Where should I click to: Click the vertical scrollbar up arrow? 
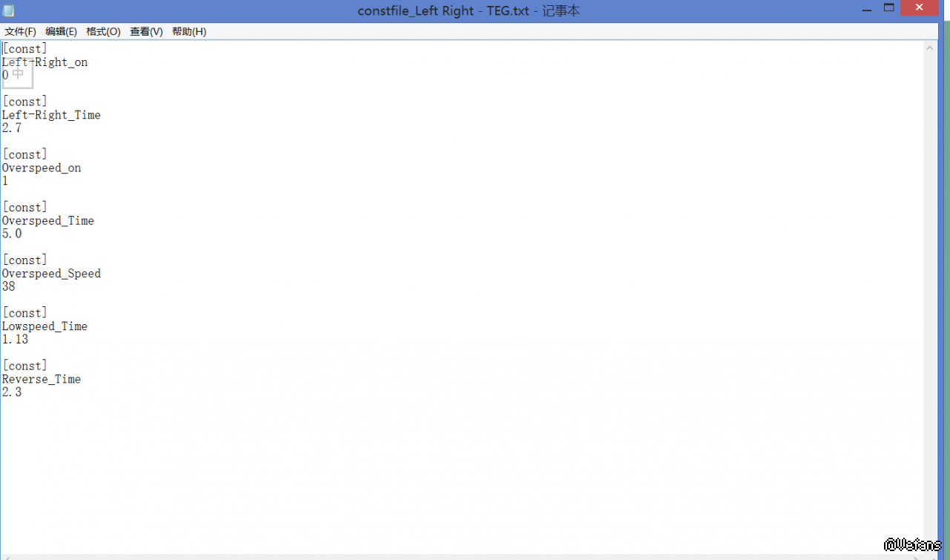click(930, 48)
